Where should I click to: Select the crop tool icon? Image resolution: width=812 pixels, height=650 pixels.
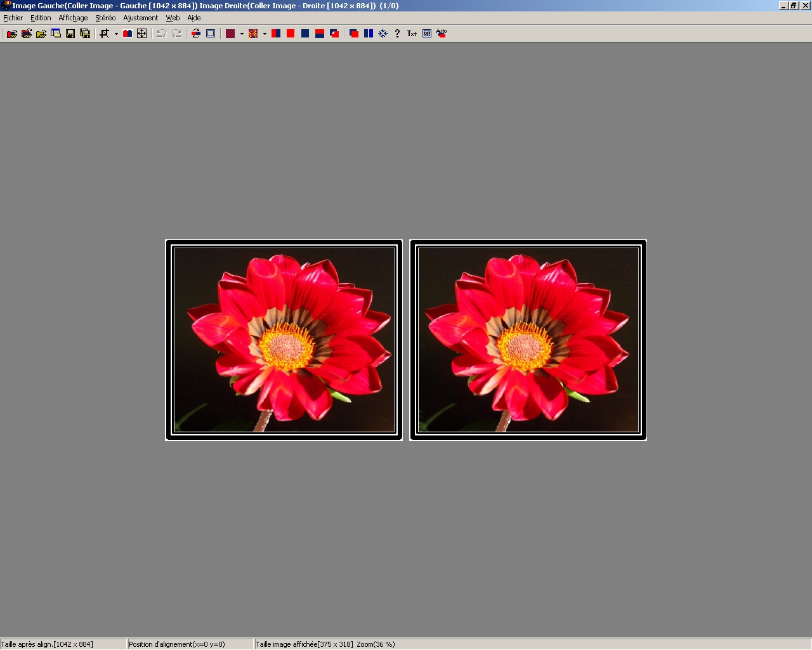[x=105, y=34]
